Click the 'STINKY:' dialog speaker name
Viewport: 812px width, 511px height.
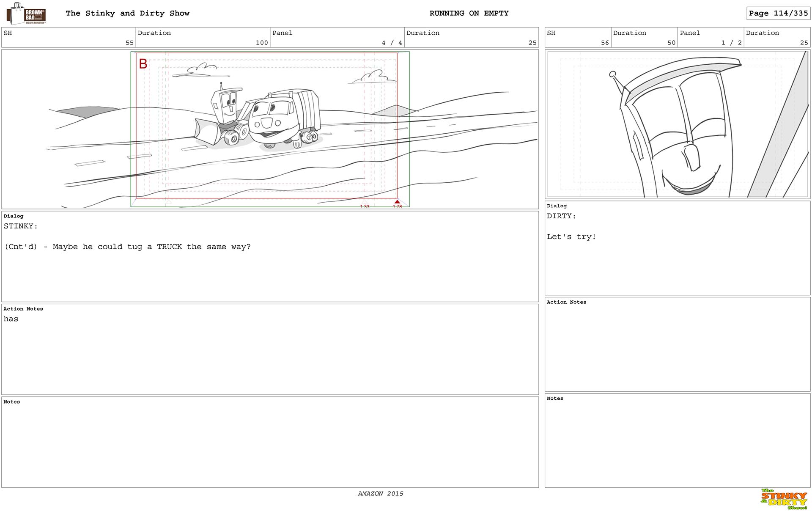click(21, 226)
